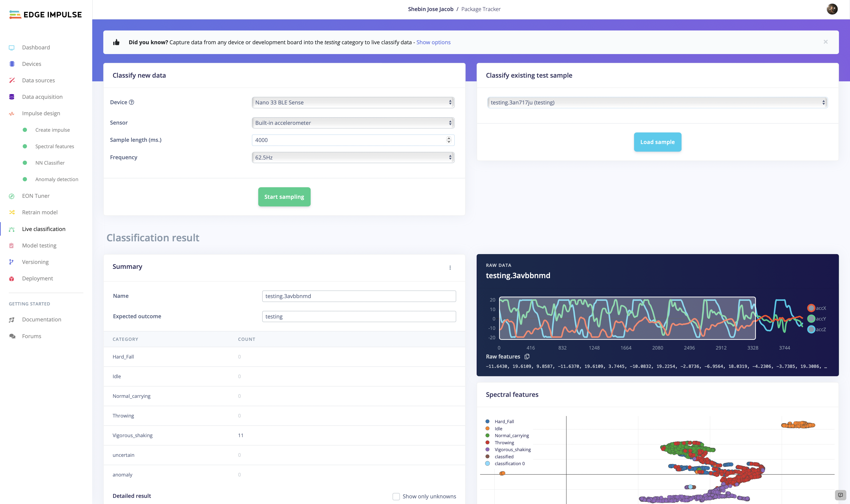Viewport: 850px width, 504px height.
Task: Select the Live classification menu item
Action: pos(43,229)
